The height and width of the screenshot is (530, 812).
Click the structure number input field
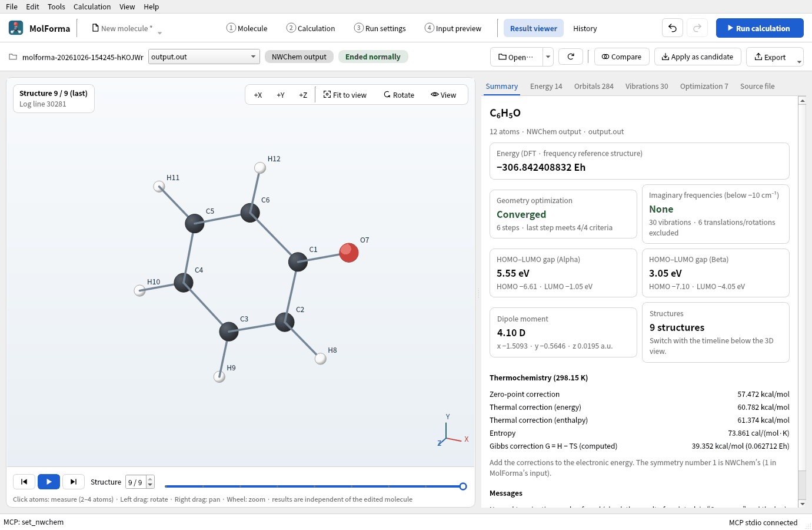[x=136, y=482]
